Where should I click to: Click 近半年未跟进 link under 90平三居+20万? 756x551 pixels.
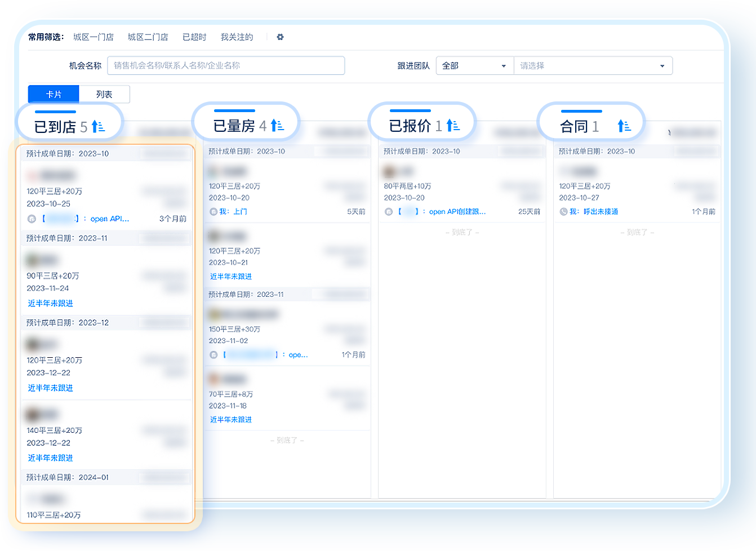pyautogui.click(x=51, y=304)
